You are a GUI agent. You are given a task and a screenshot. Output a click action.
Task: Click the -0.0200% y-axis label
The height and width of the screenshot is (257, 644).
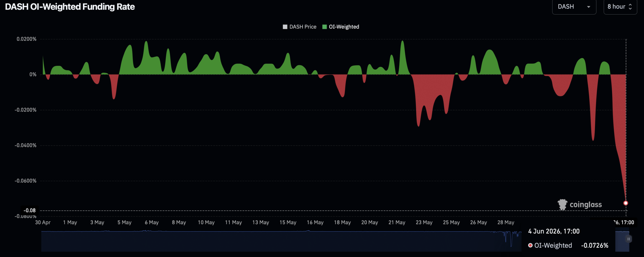point(25,110)
